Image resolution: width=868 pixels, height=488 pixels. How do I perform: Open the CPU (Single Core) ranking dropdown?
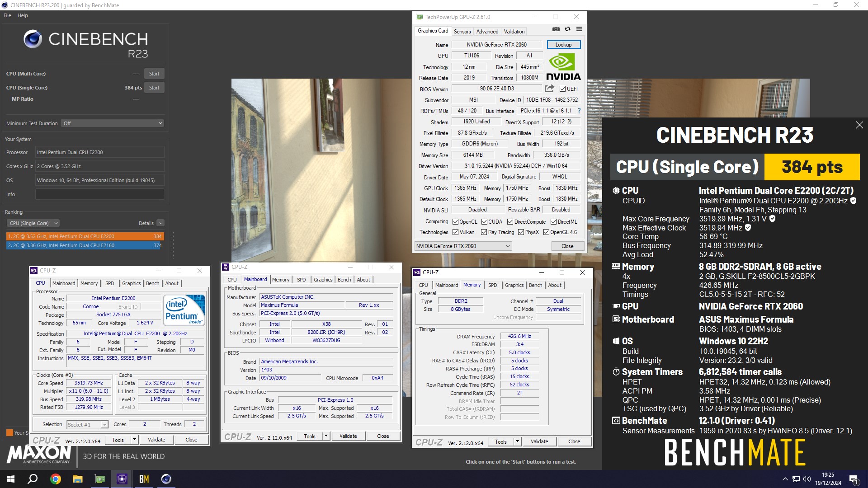point(33,223)
